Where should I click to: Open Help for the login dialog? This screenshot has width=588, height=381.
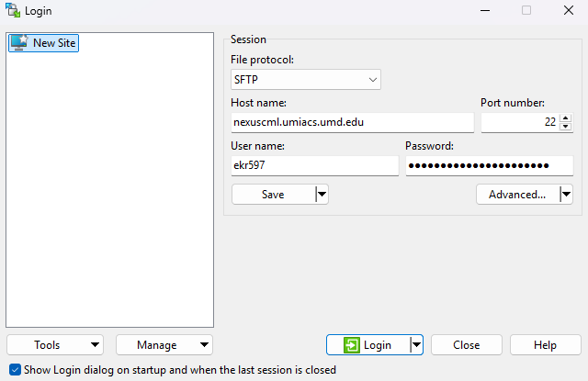[546, 345]
